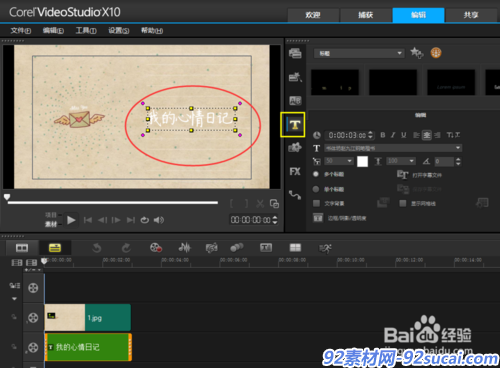Viewport: 500px width, 368px height.
Task: Toggle preview volume speaker
Action: [159, 220]
